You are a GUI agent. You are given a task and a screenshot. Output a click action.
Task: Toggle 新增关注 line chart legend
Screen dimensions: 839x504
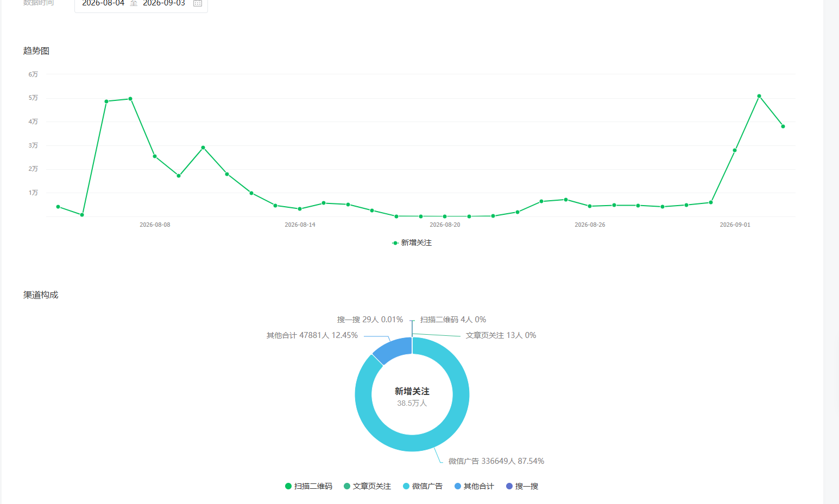point(412,243)
